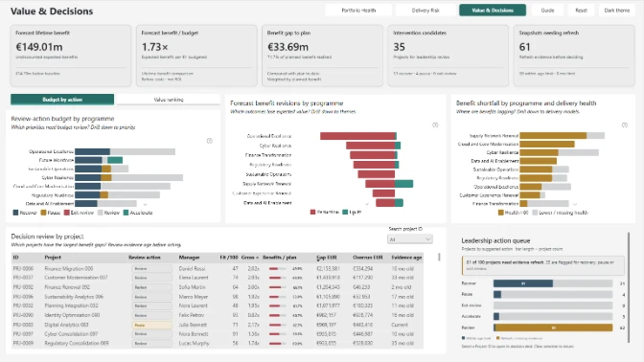This screenshot has height=362, width=644.
Task: Click the Intervention candidates card
Action: (448, 56)
